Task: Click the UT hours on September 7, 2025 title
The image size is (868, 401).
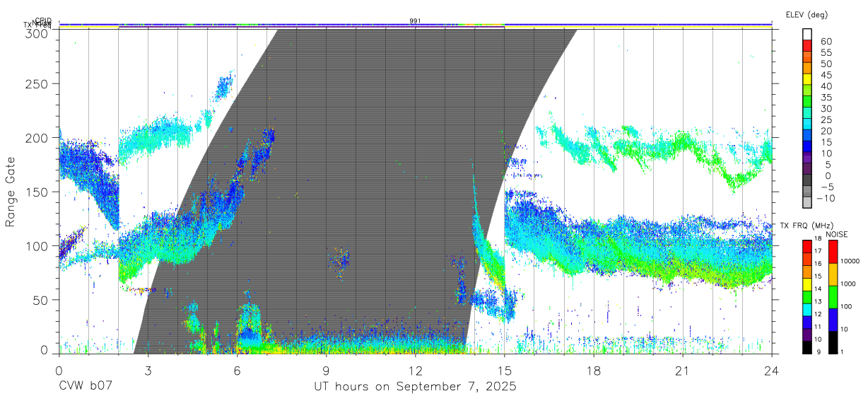Action: click(x=415, y=387)
